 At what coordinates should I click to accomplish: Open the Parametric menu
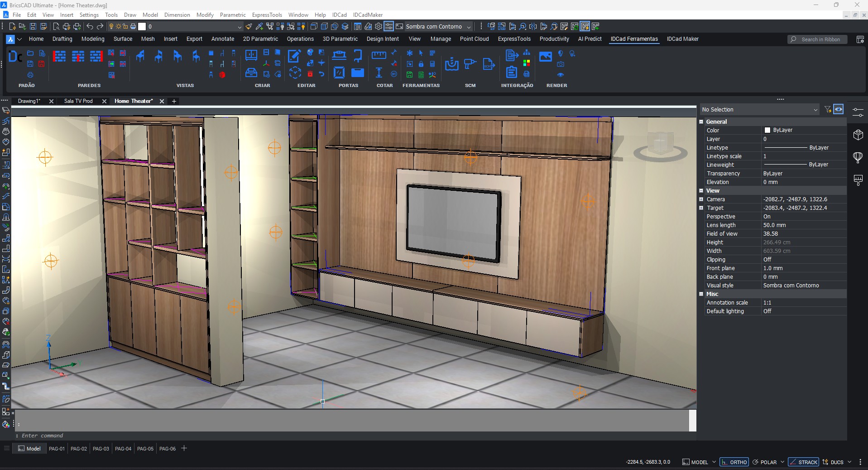click(233, 15)
